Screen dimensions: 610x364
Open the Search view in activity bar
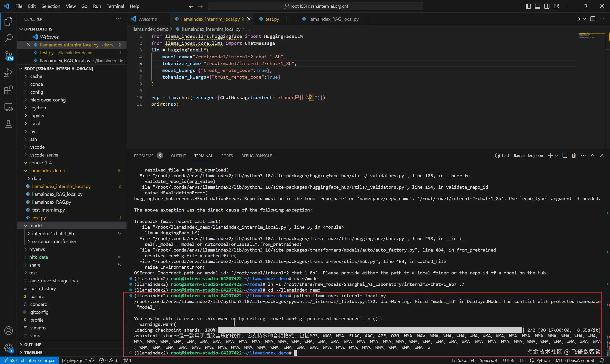click(9, 38)
